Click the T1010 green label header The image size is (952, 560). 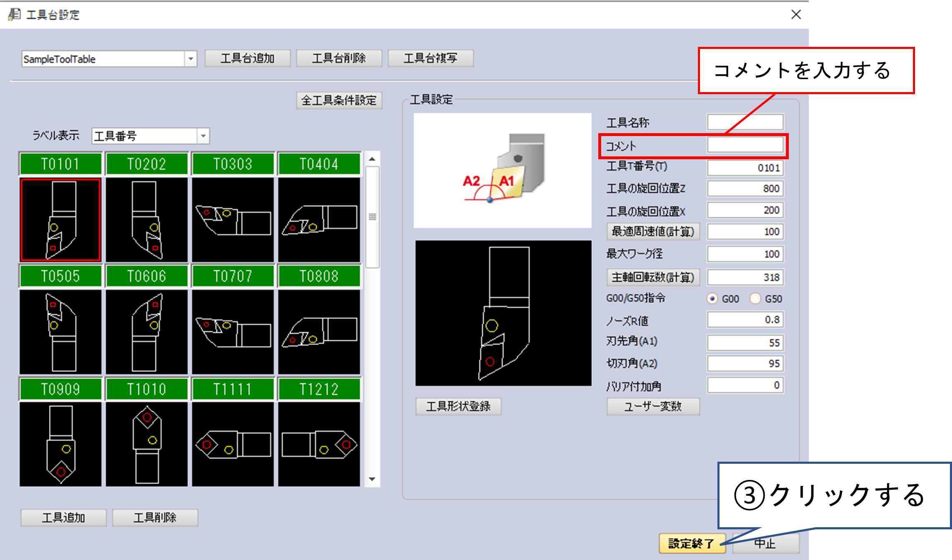tap(147, 389)
